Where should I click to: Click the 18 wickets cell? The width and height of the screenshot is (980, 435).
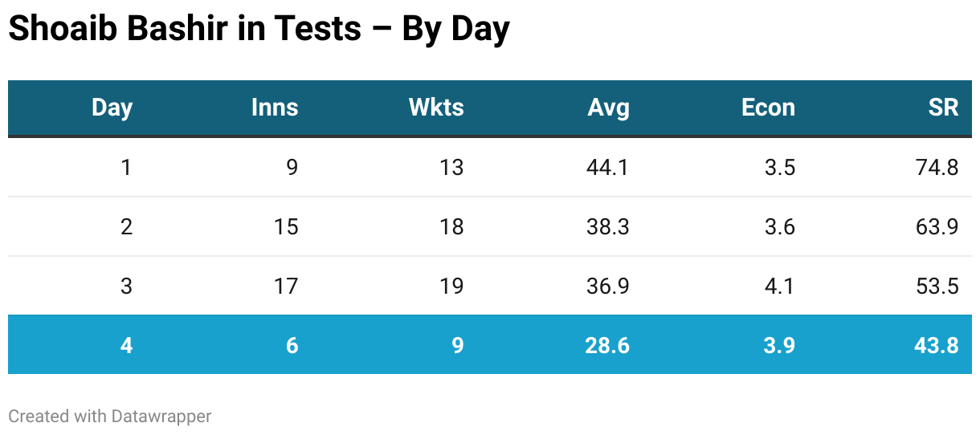[451, 226]
